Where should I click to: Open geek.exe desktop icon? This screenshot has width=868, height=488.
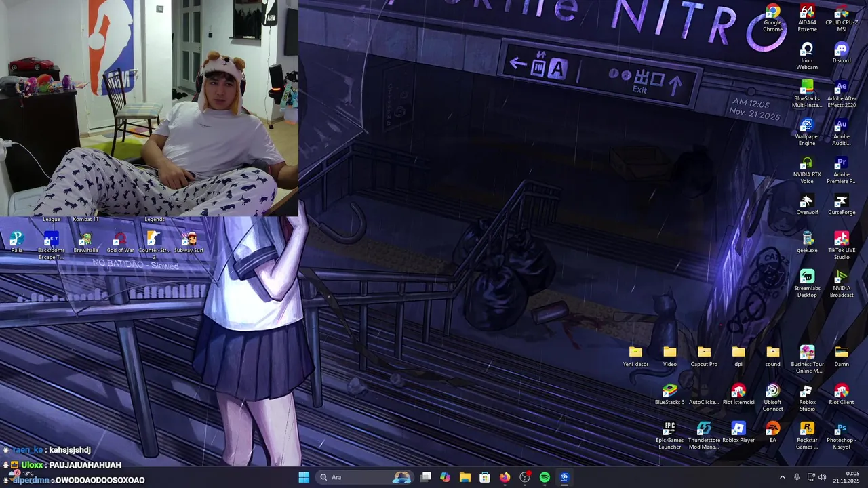pos(807,243)
